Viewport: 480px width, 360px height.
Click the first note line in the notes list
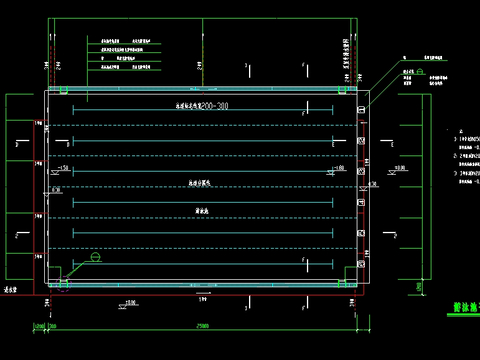[x=467, y=139]
